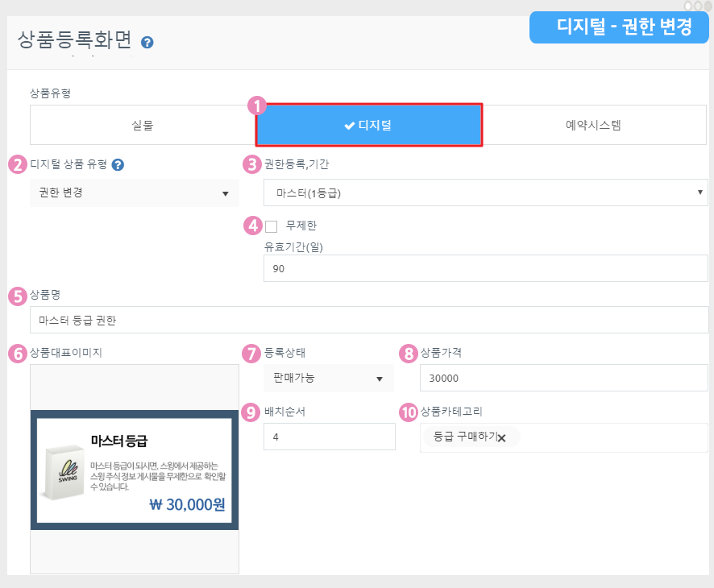
Task: Switch to the 예약시스템 tab
Action: 593,125
